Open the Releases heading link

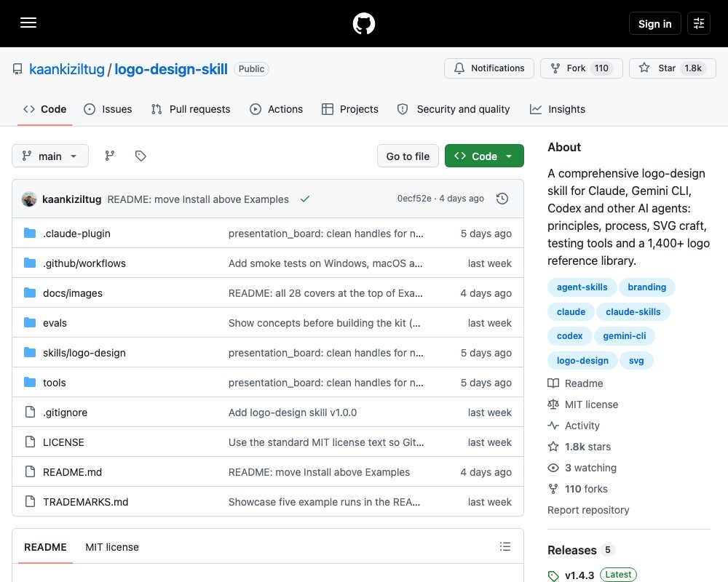(x=572, y=550)
